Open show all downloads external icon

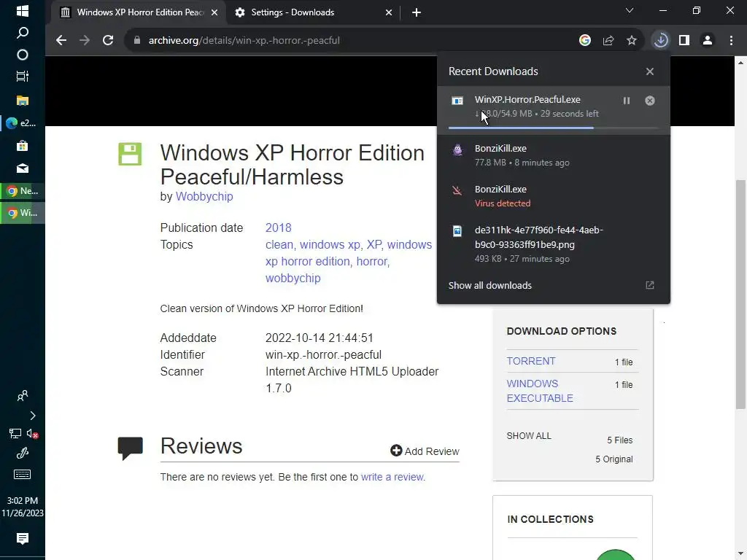click(x=650, y=285)
